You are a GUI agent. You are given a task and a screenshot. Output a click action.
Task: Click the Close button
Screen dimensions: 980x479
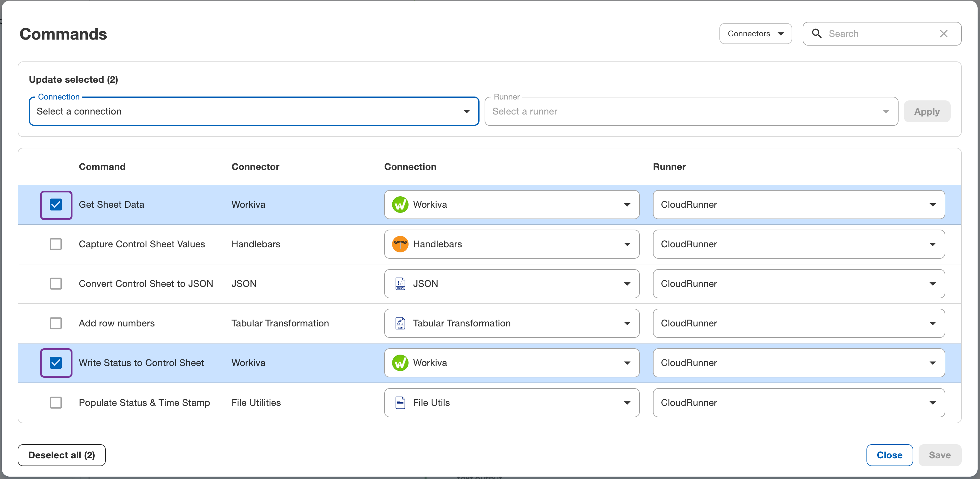pos(890,455)
